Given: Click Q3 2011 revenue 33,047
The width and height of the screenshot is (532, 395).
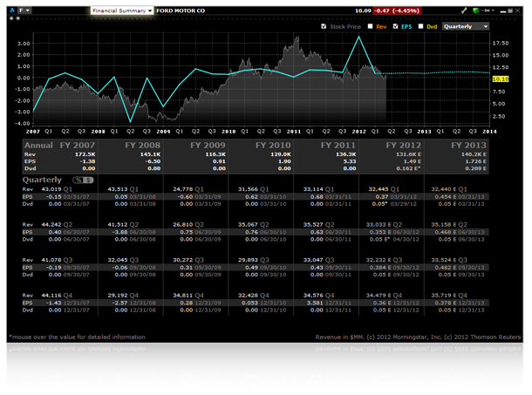Looking at the screenshot, I should pyautogui.click(x=313, y=260).
